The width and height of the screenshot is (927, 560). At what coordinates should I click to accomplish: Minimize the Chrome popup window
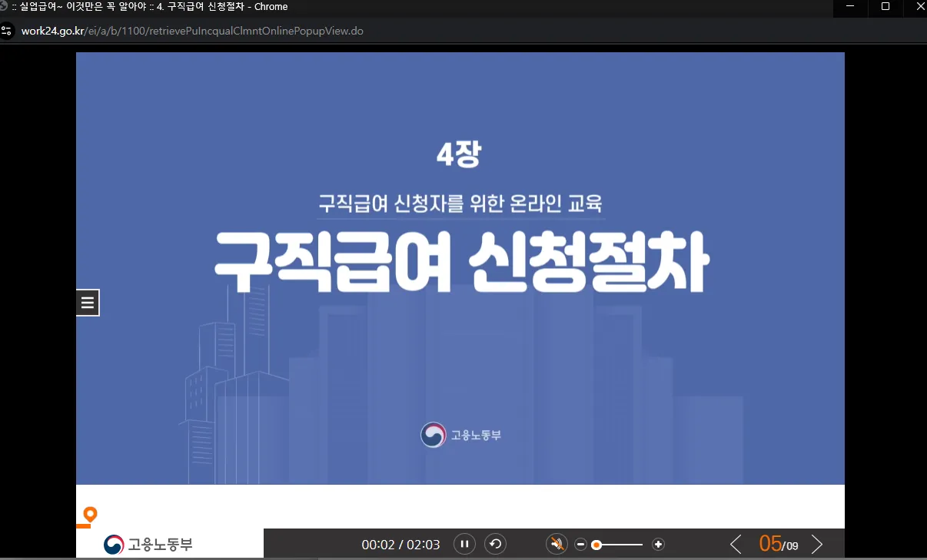click(850, 6)
